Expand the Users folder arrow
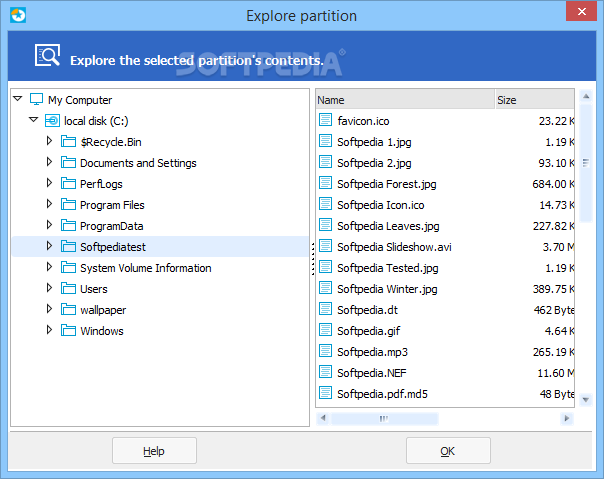Screen dimensions: 604x479 coord(49,288)
